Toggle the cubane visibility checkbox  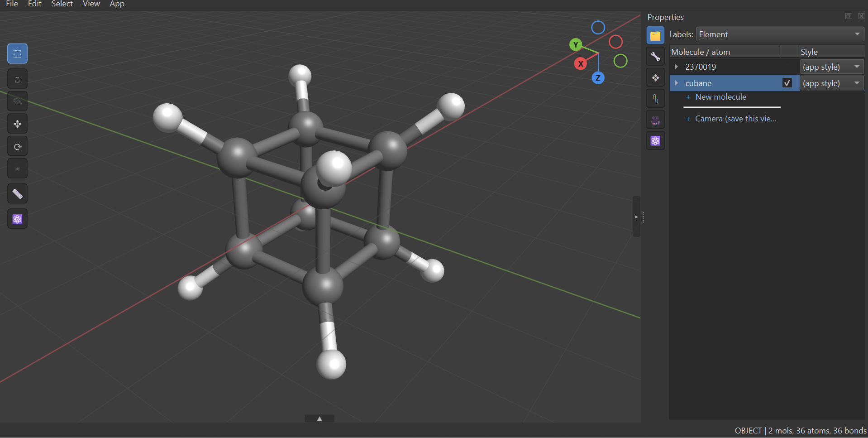787,83
